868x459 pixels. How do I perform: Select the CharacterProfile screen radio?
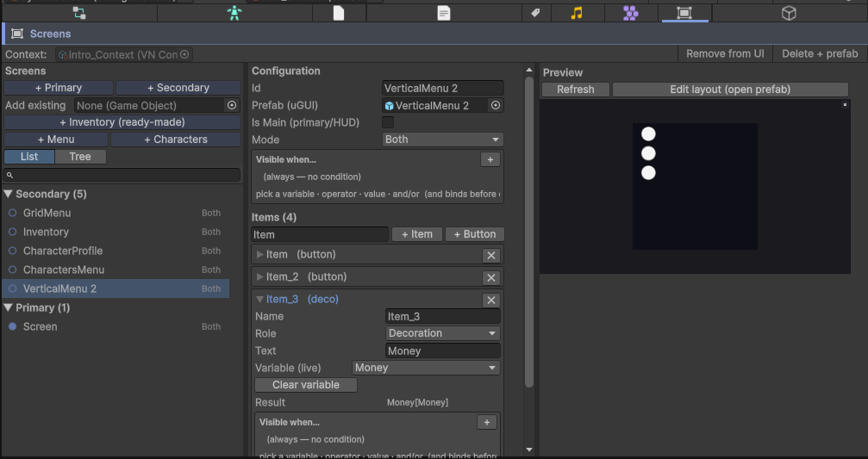coord(12,251)
